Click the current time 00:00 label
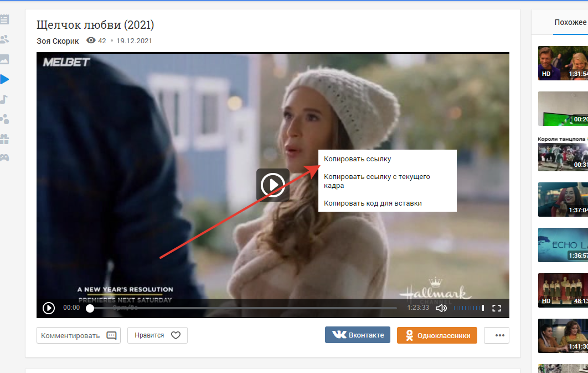588x373 pixels. (x=71, y=308)
